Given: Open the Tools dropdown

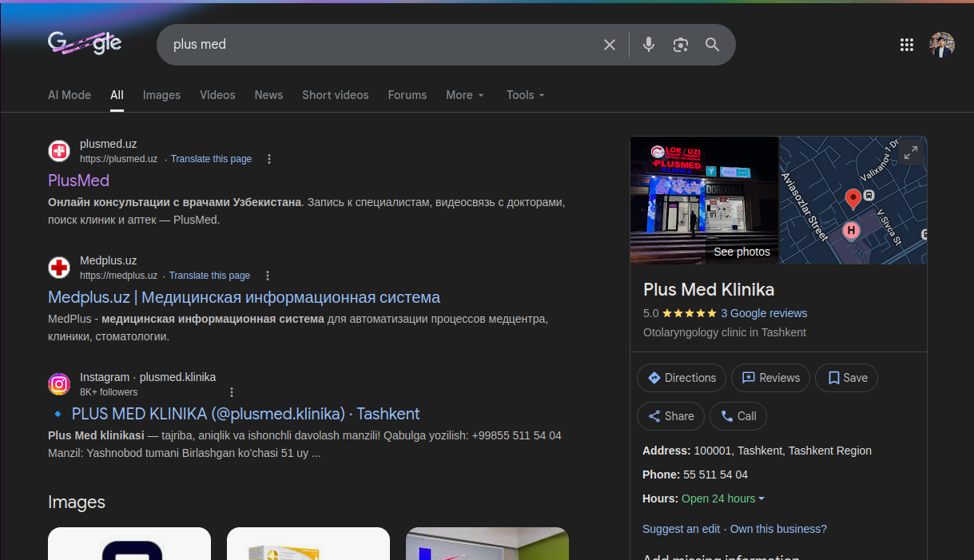Looking at the screenshot, I should pyautogui.click(x=525, y=95).
